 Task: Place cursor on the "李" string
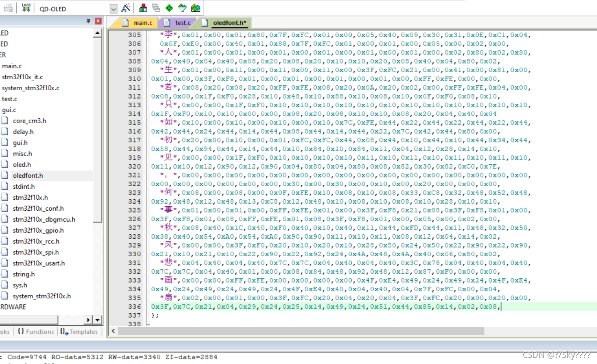[x=168, y=35]
